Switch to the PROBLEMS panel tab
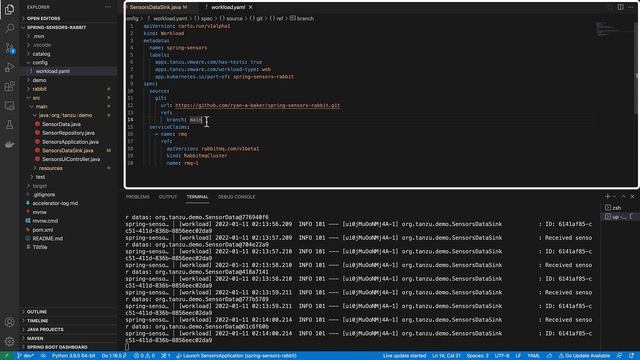The width and height of the screenshot is (640, 360). pyautogui.click(x=138, y=197)
